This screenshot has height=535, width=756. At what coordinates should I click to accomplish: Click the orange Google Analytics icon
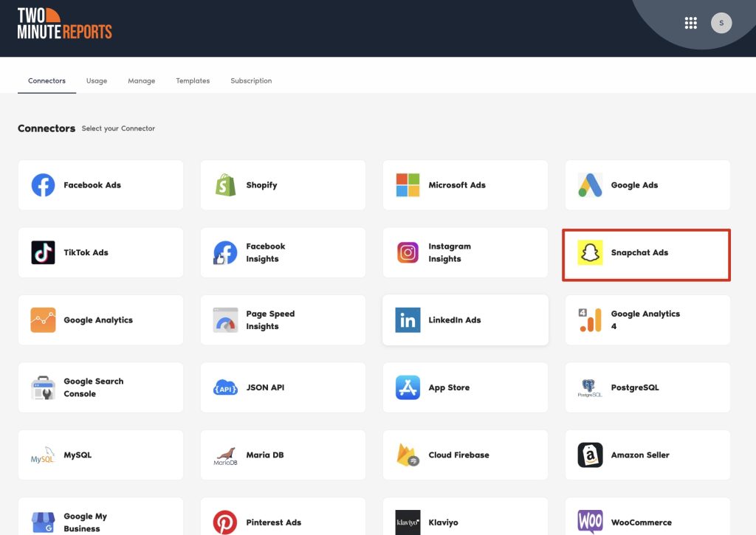pos(43,320)
